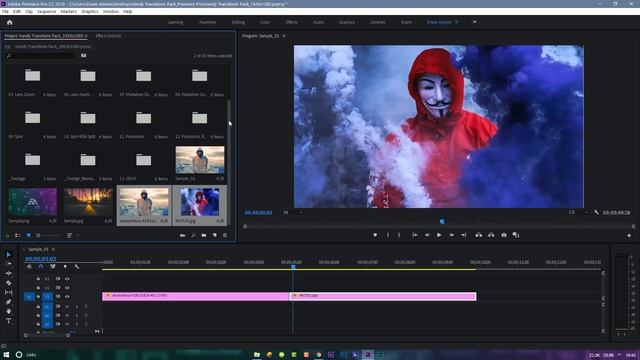The image size is (640, 360).
Task: Select the Selection tool in timeline toolbox
Action: pyautogui.click(x=9, y=254)
